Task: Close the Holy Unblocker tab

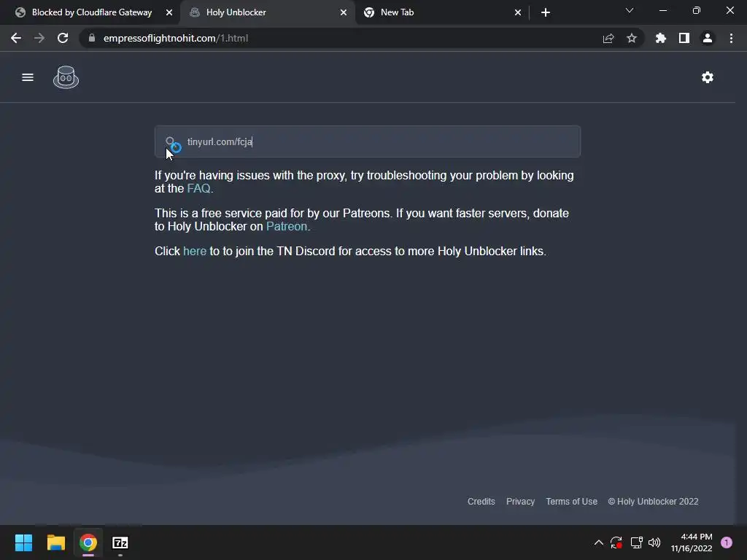Action: tap(344, 12)
